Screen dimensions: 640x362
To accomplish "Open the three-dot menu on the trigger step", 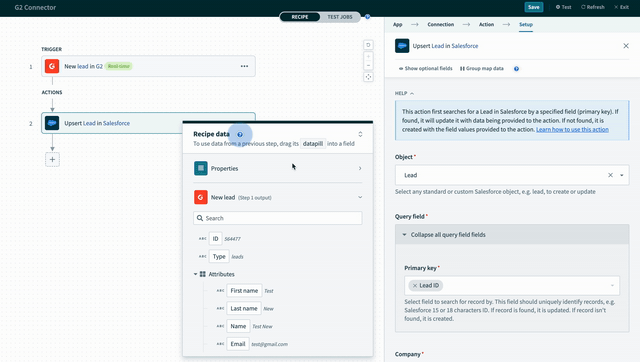I will [x=244, y=66].
